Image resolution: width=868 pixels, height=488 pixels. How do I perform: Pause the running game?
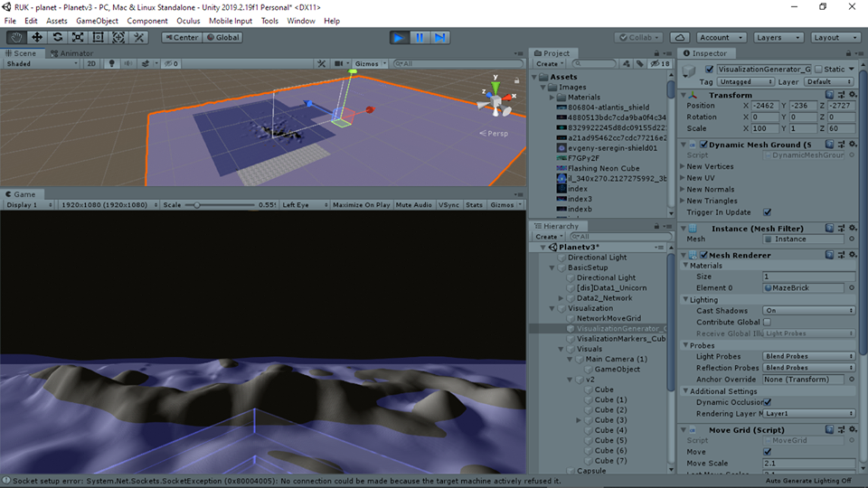click(420, 37)
